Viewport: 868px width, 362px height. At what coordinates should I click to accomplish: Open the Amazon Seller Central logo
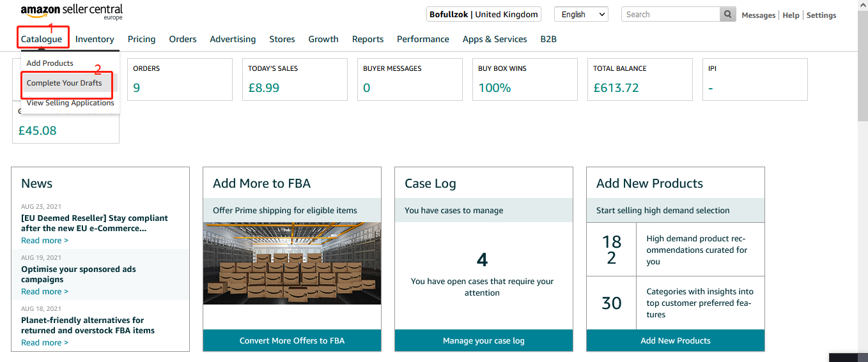pos(72,12)
